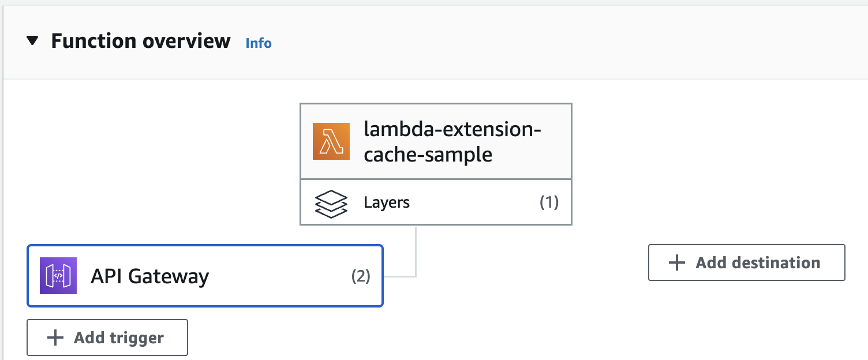Select the purple API Gateway service logo

[58, 276]
